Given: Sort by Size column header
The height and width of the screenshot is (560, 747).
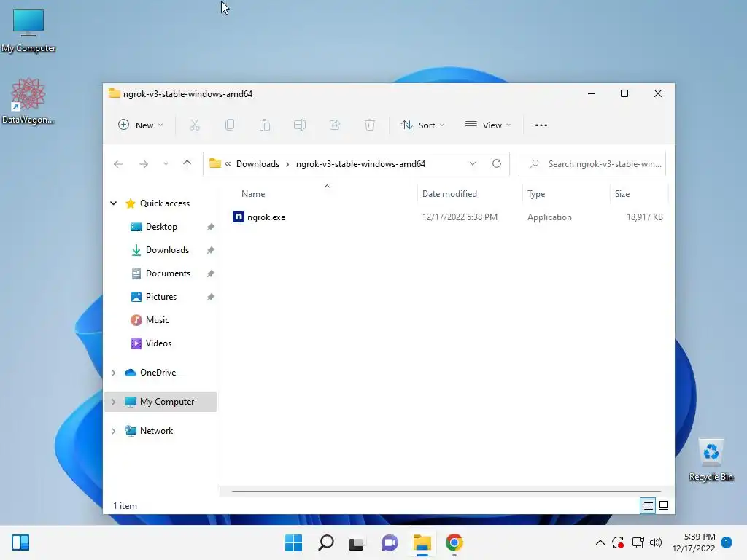Looking at the screenshot, I should tap(622, 194).
